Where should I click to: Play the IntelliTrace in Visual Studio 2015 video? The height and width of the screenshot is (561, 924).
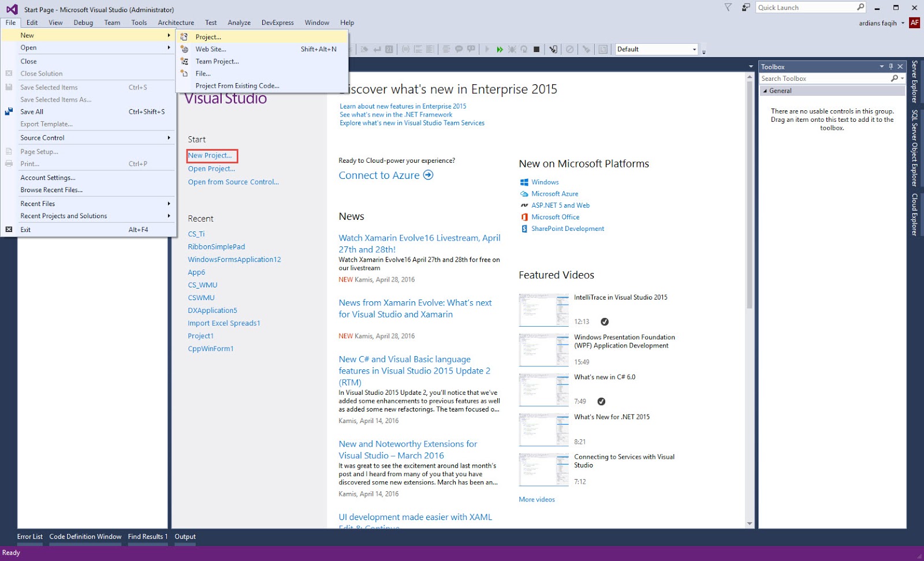[543, 310]
